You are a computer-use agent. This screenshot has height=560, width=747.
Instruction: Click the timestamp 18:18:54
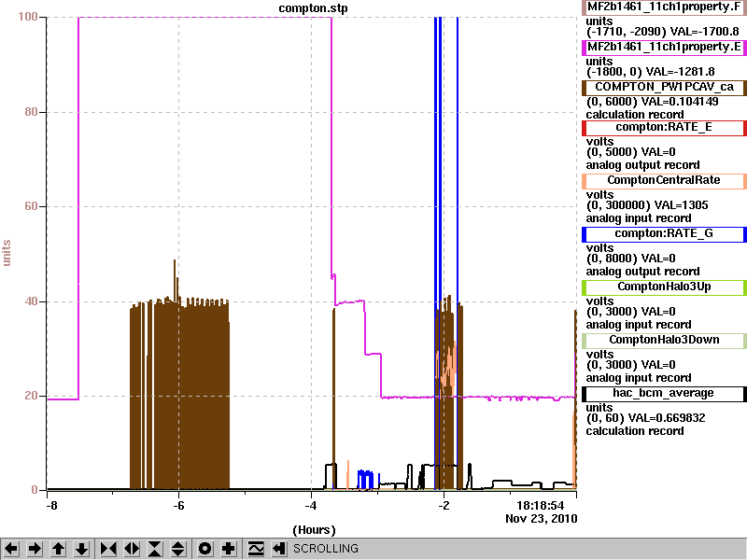click(541, 505)
